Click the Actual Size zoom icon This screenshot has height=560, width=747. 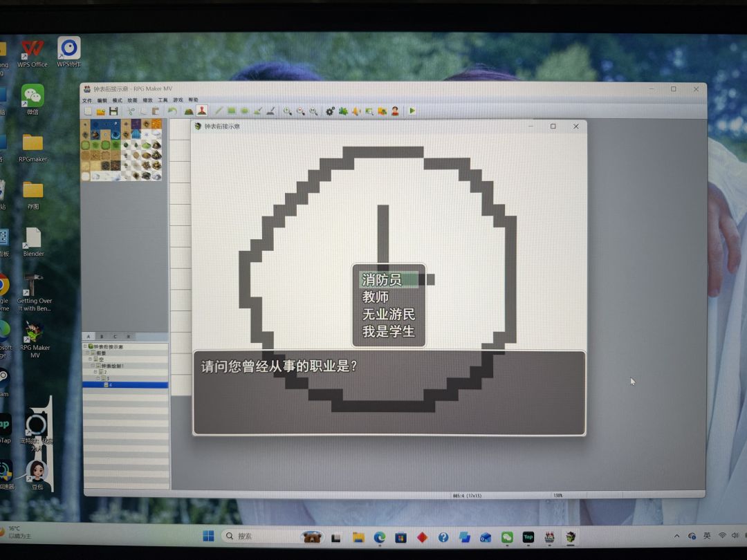tap(313, 111)
